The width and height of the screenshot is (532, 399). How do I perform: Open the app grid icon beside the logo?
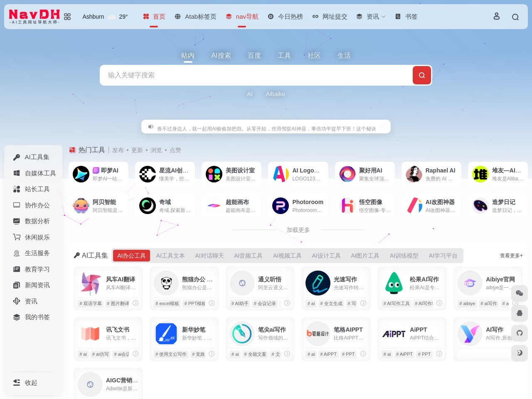pos(67,17)
